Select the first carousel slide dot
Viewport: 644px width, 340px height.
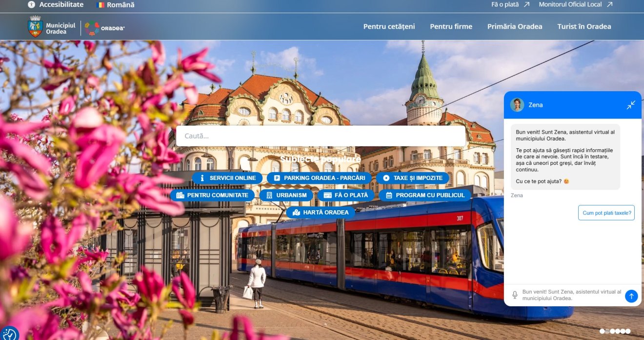(603, 331)
